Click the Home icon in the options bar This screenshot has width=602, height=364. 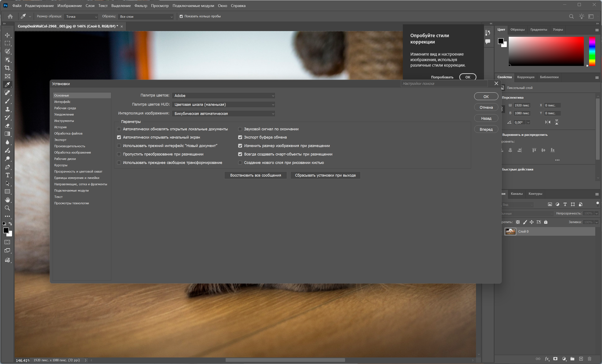click(x=10, y=16)
